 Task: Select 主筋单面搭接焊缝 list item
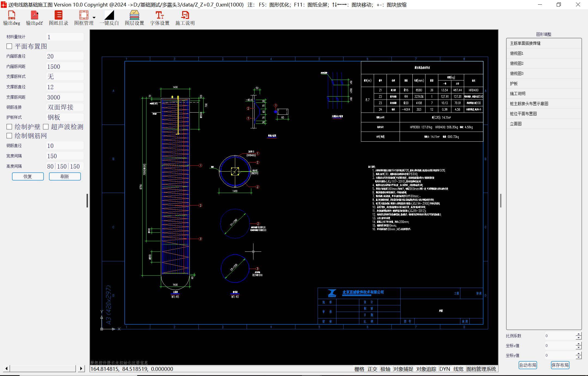pyautogui.click(x=525, y=43)
